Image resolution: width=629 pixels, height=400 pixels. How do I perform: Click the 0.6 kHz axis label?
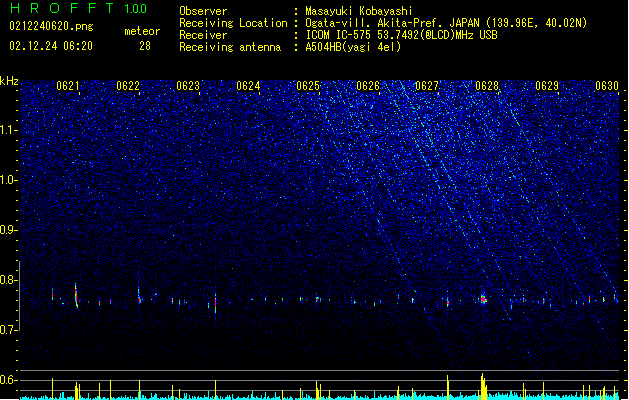click(8, 380)
